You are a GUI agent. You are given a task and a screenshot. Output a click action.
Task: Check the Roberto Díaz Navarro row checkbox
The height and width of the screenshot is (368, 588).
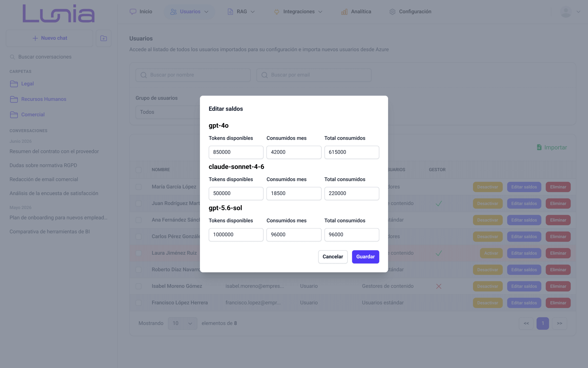pyautogui.click(x=139, y=270)
